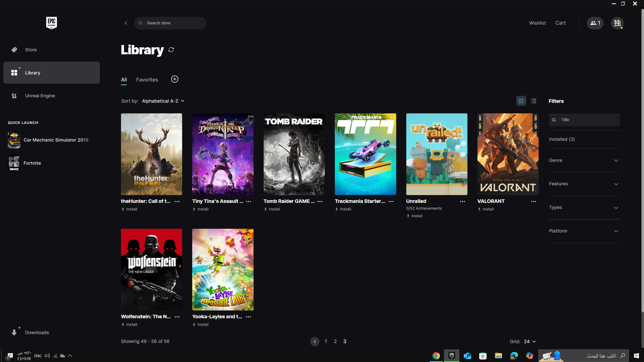
Task: Select the All tab
Action: point(124,80)
